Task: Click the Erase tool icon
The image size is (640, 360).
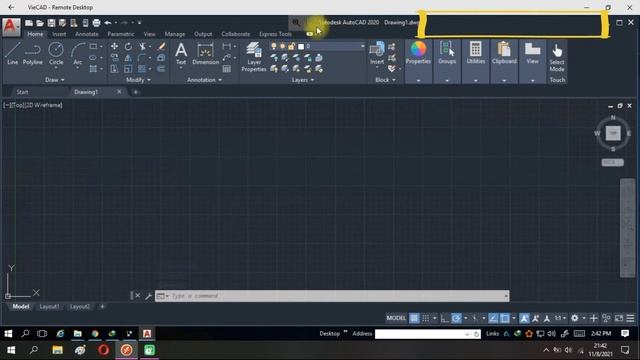Action: point(161,46)
